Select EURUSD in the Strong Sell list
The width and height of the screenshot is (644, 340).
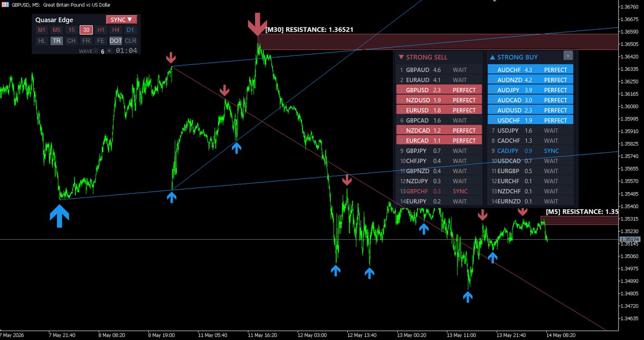click(439, 110)
